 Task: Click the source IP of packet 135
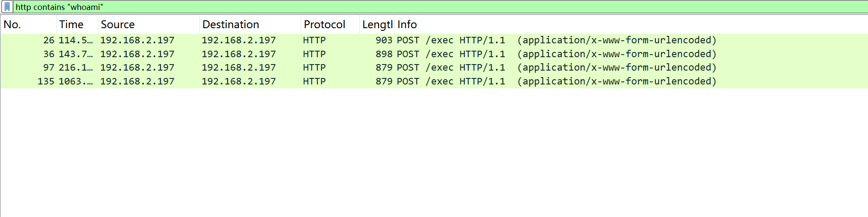pyautogui.click(x=137, y=81)
